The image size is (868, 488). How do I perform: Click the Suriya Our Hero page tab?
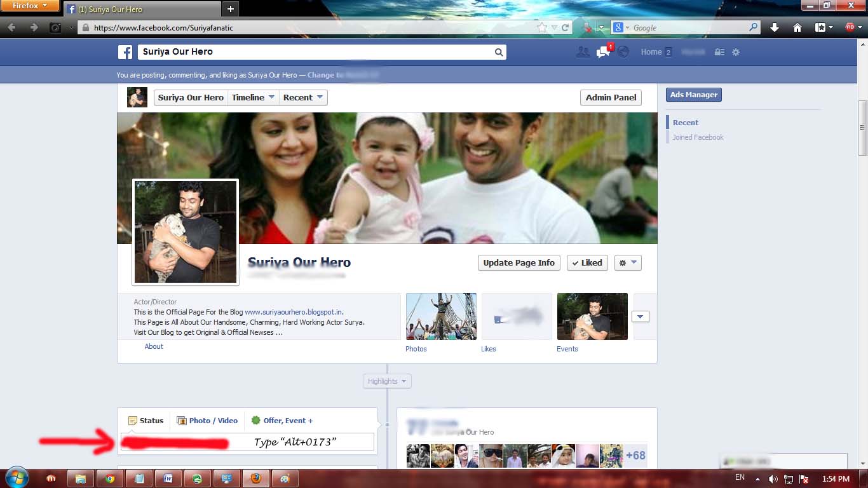click(191, 97)
